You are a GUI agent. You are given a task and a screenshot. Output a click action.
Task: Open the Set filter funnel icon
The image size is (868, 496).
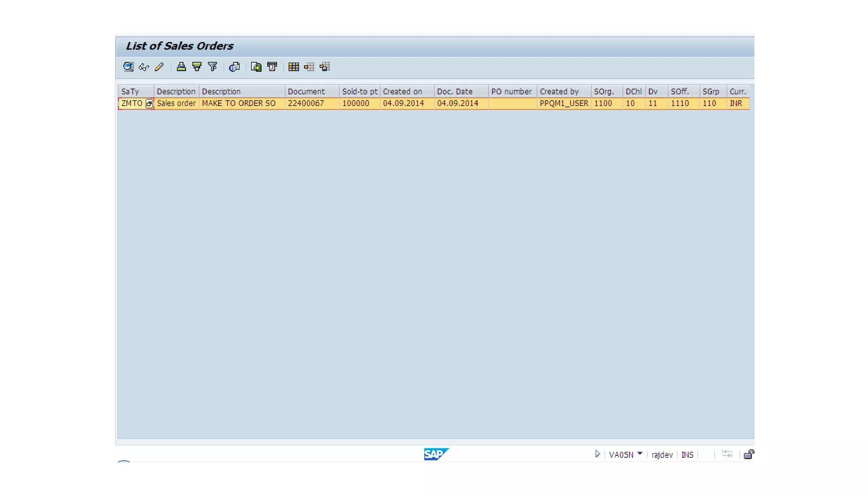pyautogui.click(x=213, y=67)
